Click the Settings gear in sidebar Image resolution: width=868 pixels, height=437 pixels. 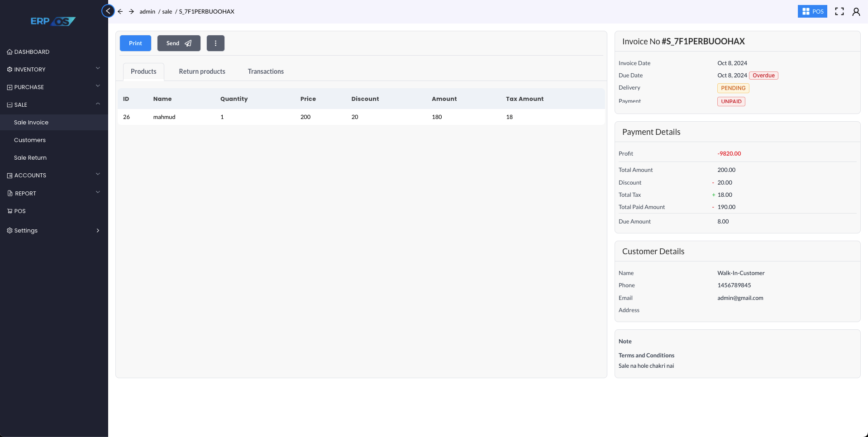click(25, 230)
